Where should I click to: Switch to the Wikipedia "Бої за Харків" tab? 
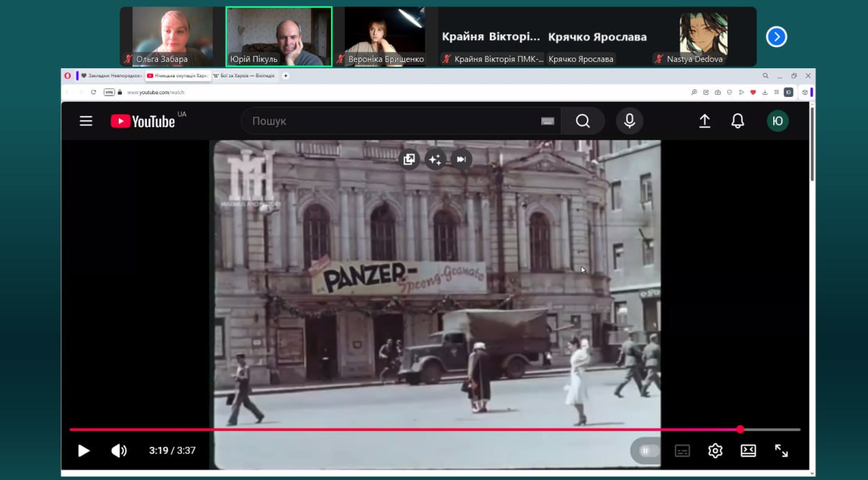245,75
